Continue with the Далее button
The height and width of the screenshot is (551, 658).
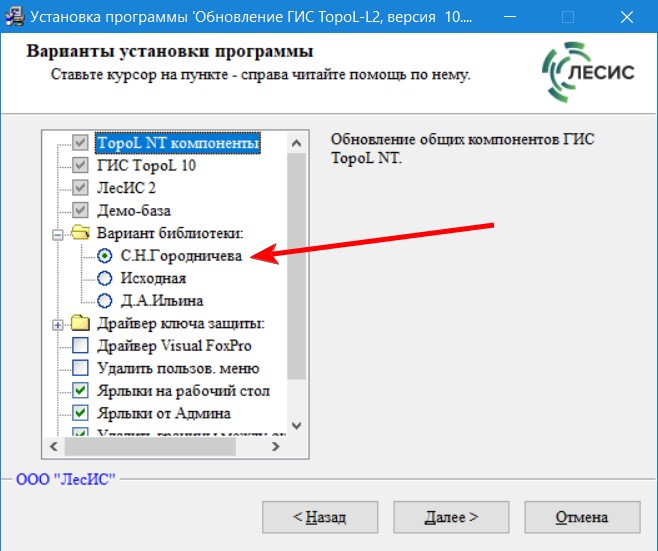coord(451,517)
